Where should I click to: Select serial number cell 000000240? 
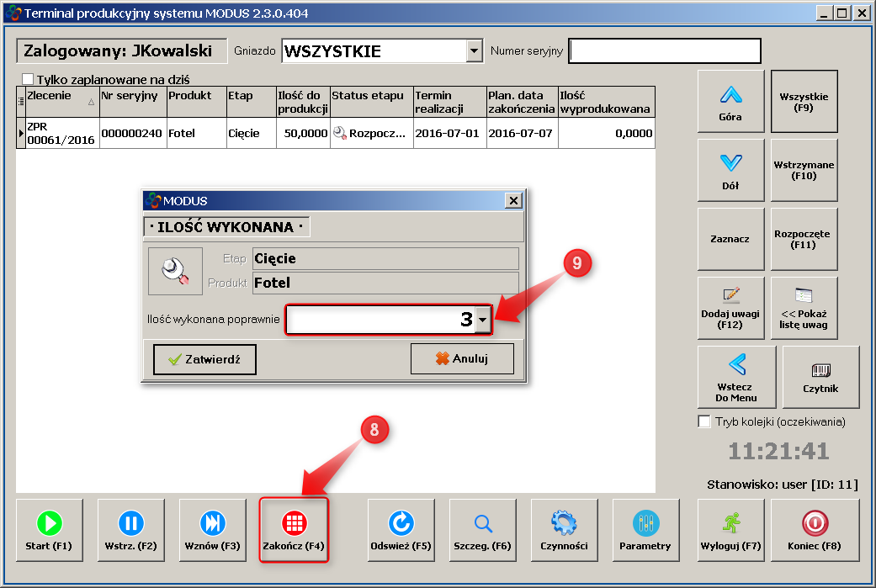[134, 133]
